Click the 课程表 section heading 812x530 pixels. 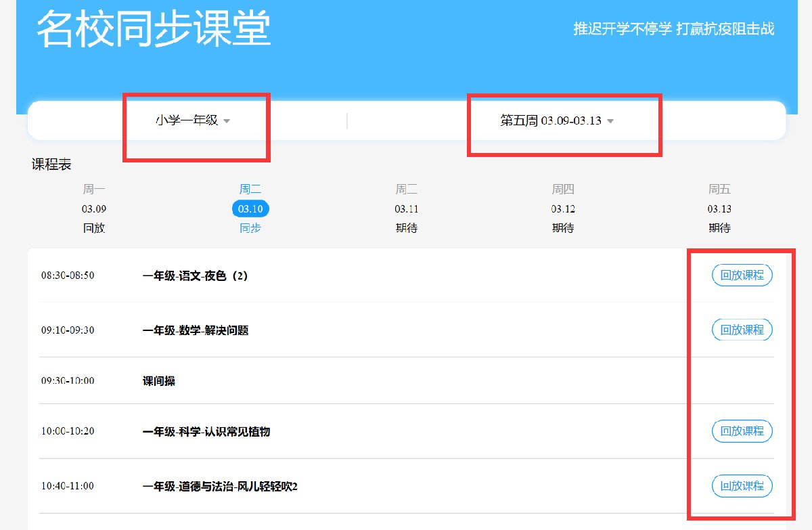pyautogui.click(x=51, y=164)
